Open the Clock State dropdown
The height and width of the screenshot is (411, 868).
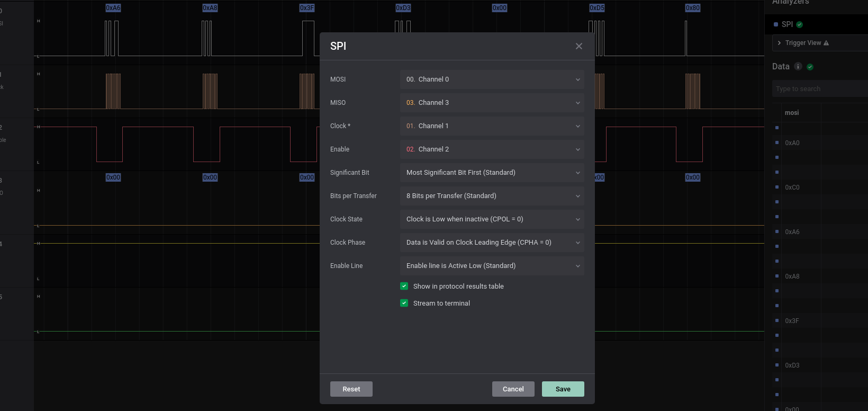pos(492,219)
